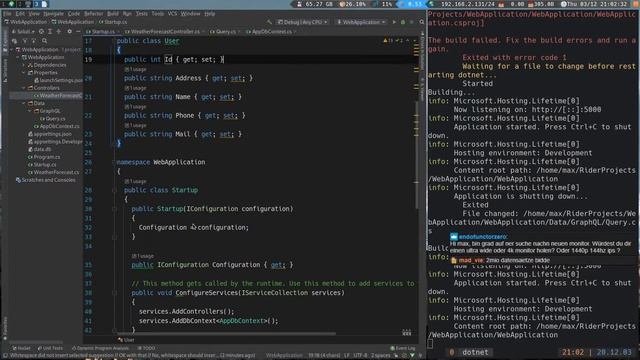Click the UTF-8 encoding in status bar
This screenshot has height=360, width=640.
361,356
